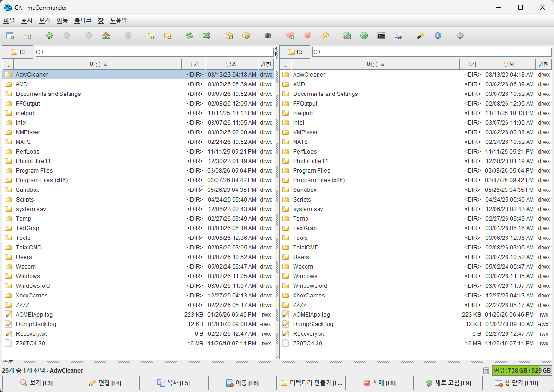Screen dimensions: 554x392
Task: Mark group using folder-plus toolbar icon
Action: coord(150,36)
